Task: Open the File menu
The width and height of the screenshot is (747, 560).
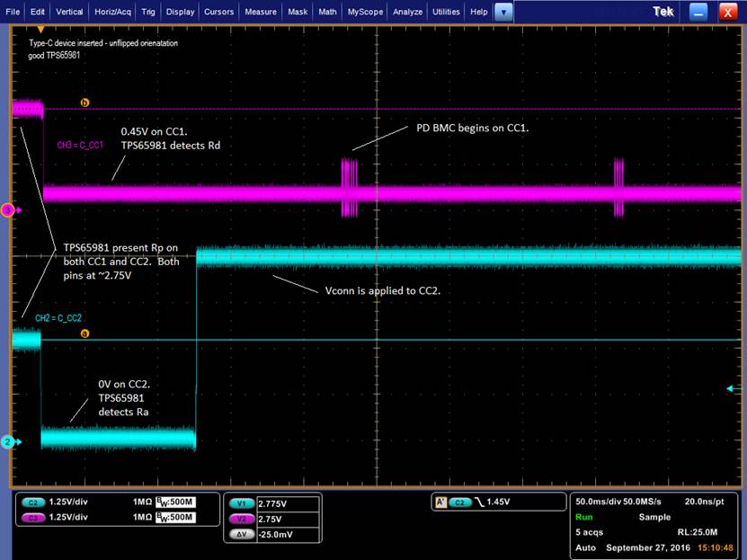Action: click(13, 12)
